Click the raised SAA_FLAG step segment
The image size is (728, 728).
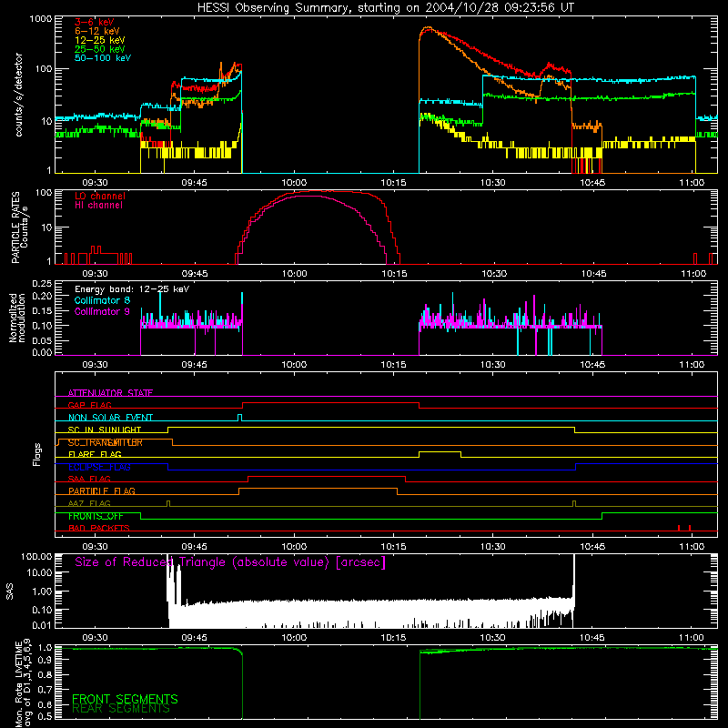(327, 476)
